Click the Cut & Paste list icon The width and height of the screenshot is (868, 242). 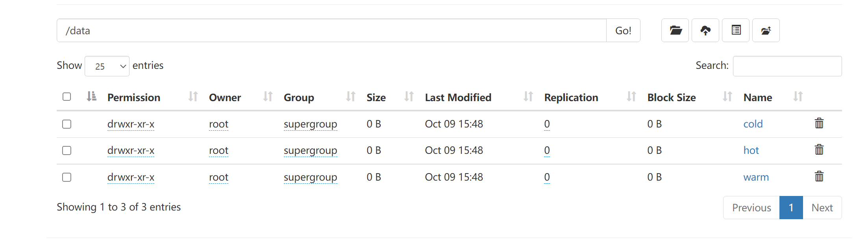[x=736, y=30]
